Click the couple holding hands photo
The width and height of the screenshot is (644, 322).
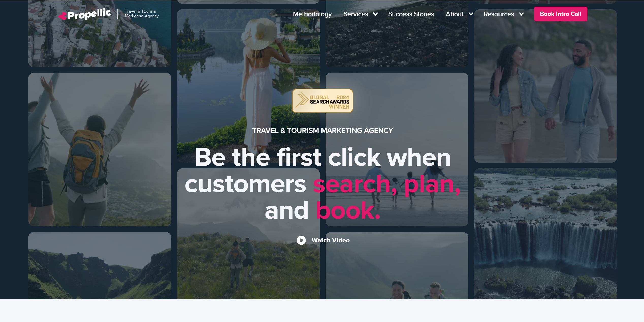545,86
